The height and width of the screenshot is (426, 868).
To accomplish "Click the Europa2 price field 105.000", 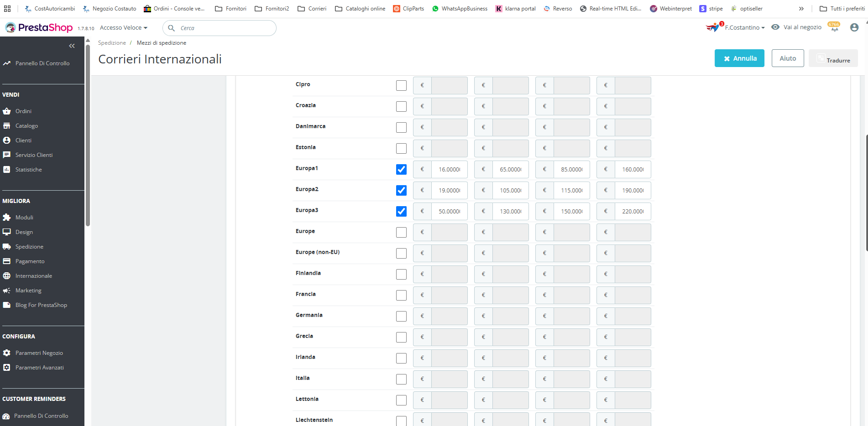I will pyautogui.click(x=511, y=190).
